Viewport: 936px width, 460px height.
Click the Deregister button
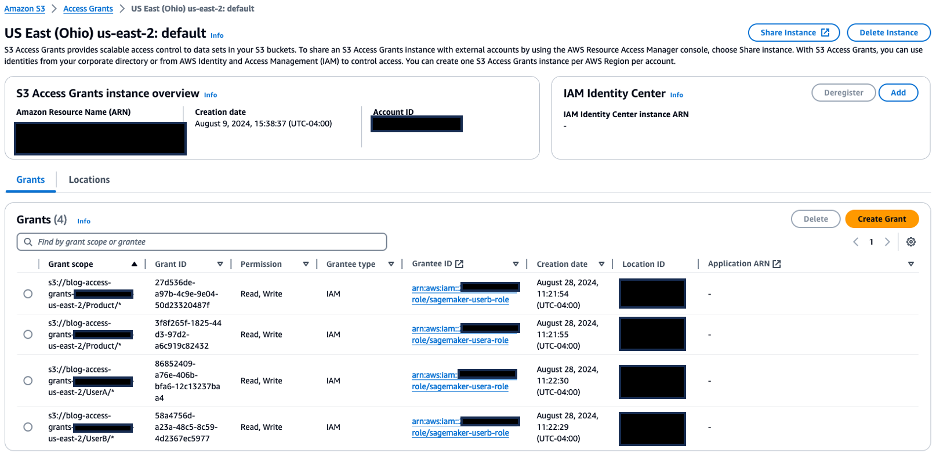(x=843, y=92)
